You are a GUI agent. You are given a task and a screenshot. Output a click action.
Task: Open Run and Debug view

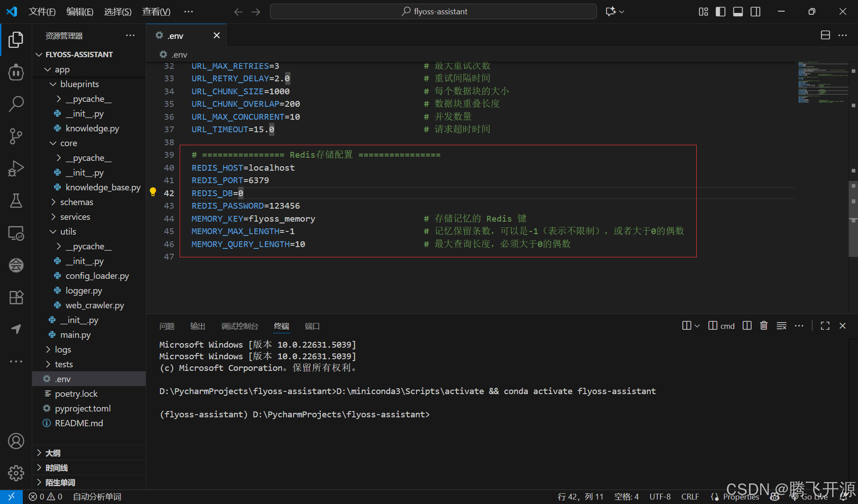(16, 168)
